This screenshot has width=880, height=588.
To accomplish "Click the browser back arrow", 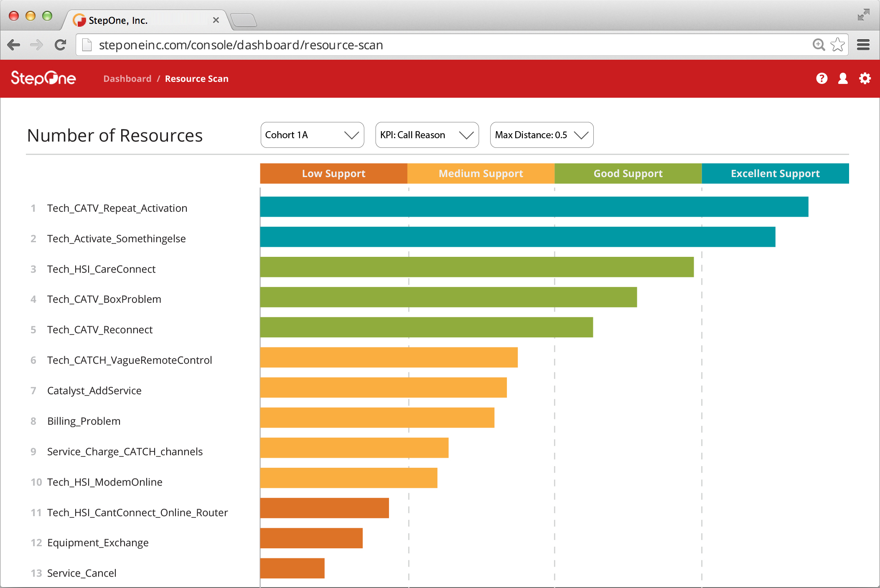I will [14, 45].
